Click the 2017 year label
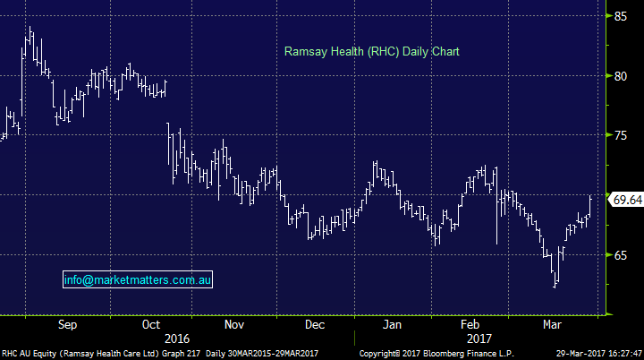Screen dimensions: 644x360 pyautogui.click(x=479, y=339)
